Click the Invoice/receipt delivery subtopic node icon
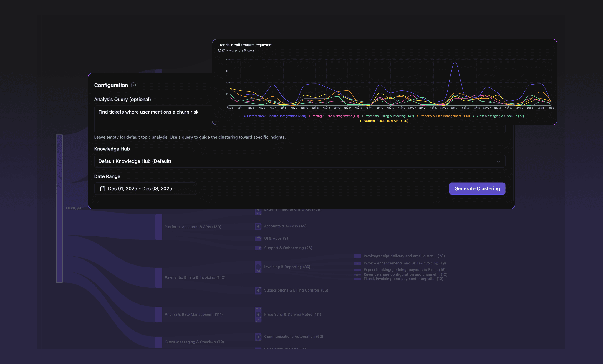Viewport: 603px width, 364px height. [357, 256]
